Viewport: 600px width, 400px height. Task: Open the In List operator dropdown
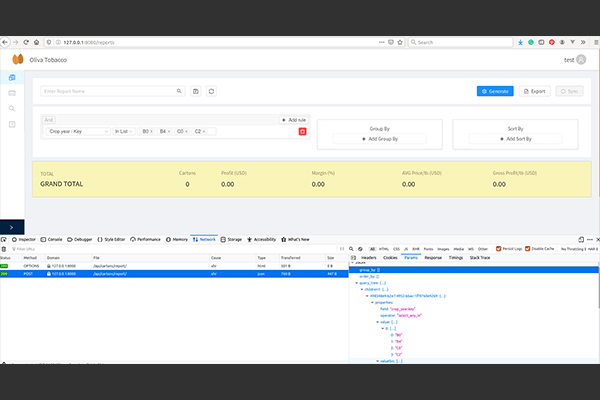[x=124, y=131]
